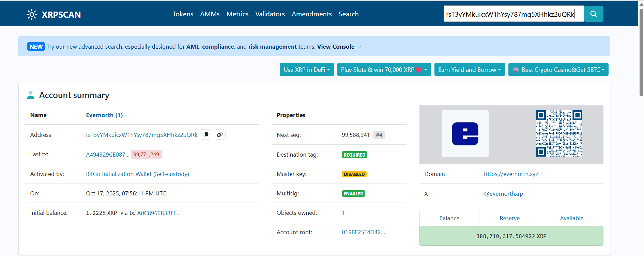Image resolution: width=644 pixels, height=256 pixels.
Task: Click the page vertical scrollbar
Action: (641, 51)
